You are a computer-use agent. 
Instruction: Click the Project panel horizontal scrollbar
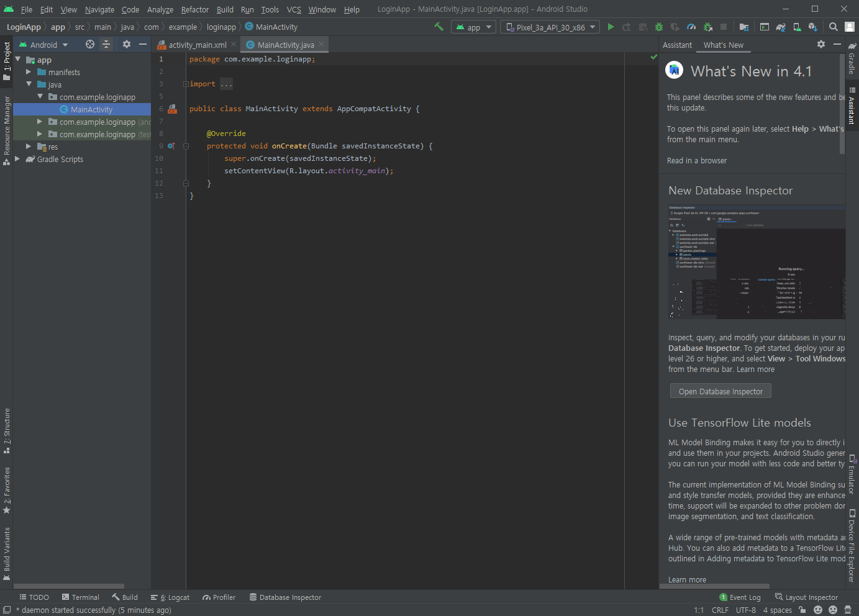69,586
